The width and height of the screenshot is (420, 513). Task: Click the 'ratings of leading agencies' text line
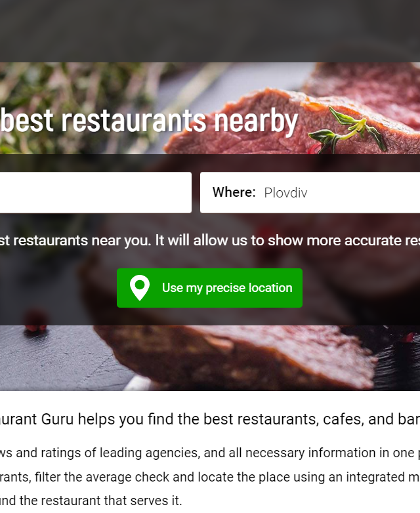coord(210,453)
